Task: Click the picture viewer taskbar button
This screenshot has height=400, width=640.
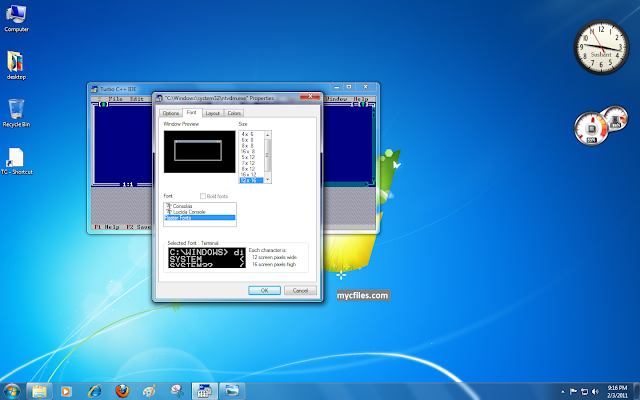Action: click(232, 391)
